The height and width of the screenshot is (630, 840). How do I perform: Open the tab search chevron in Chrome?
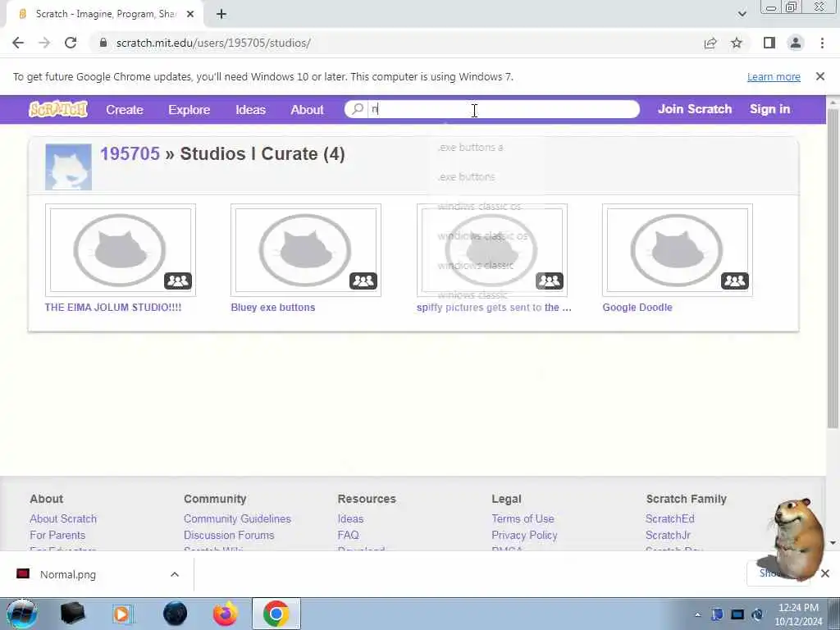pos(742,14)
